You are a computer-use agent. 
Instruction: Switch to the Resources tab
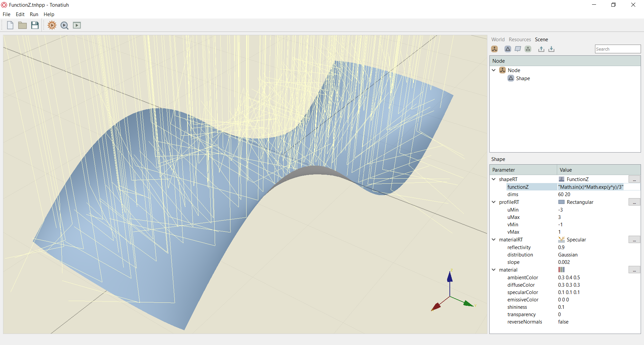[520, 40]
